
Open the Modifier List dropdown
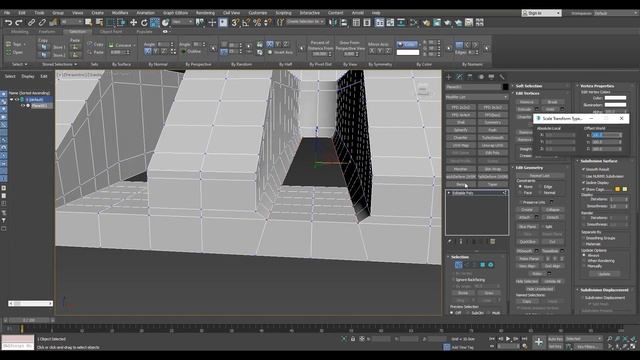[476, 97]
